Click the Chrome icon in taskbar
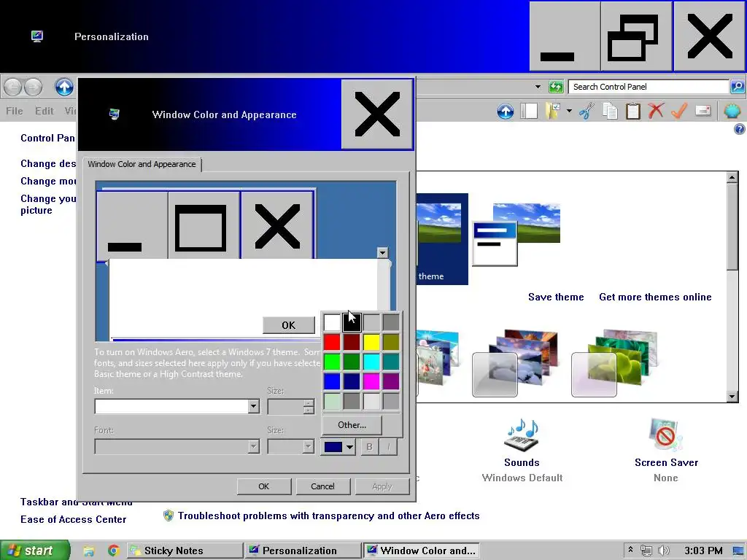Screen dimensions: 747x560 tap(113, 551)
